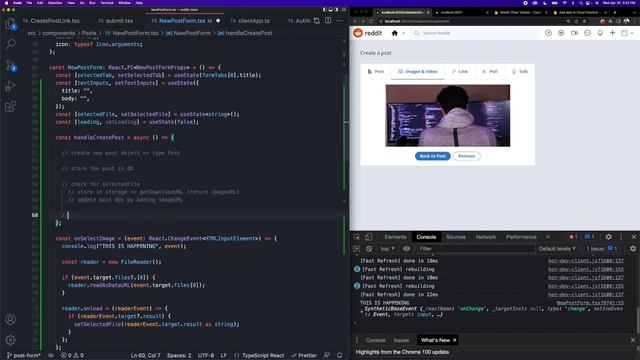Select the Post tab in post form
The image size is (640, 360).
pyautogui.click(x=376, y=71)
